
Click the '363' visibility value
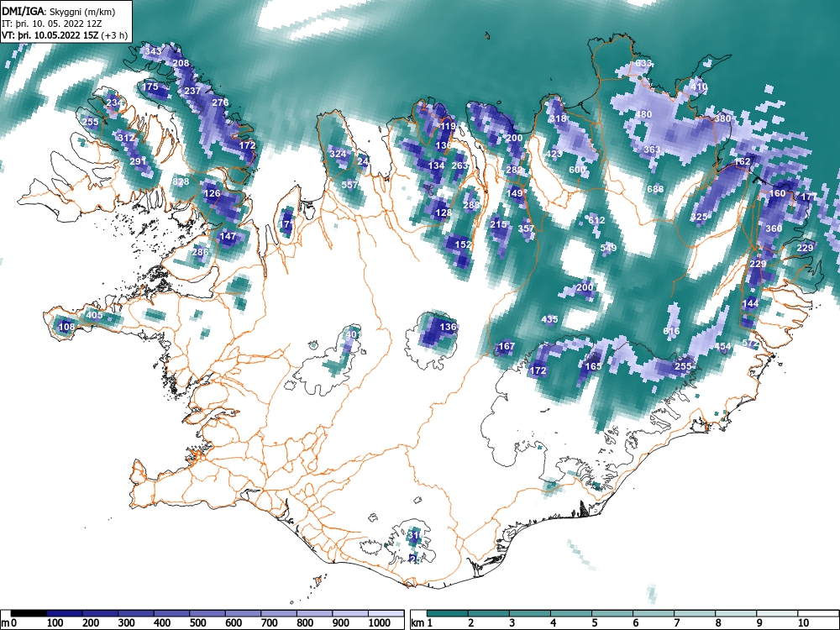pos(652,150)
